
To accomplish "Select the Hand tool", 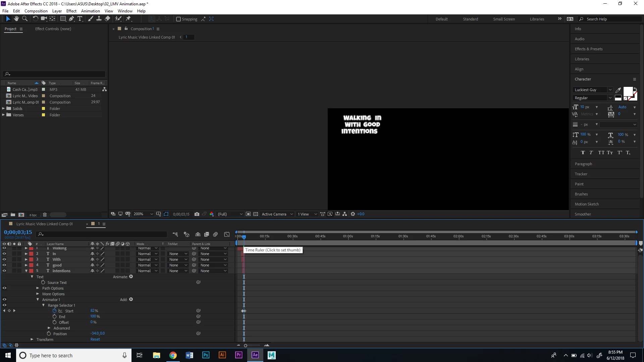I will pos(16,19).
